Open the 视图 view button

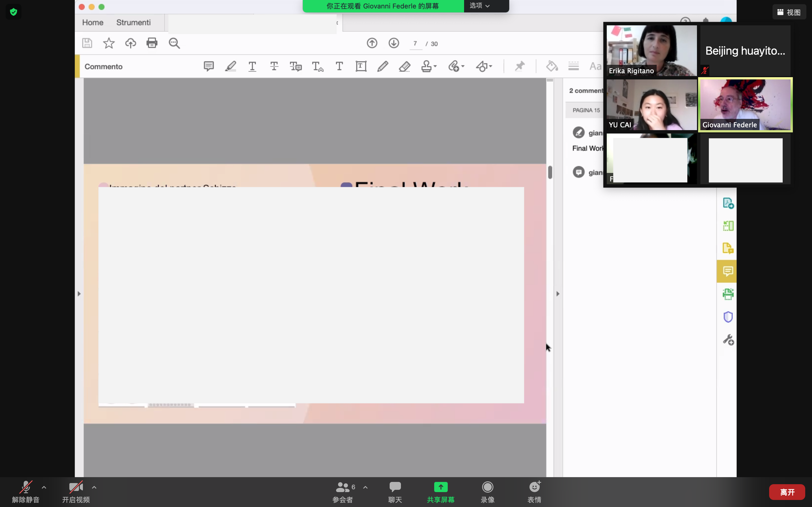(789, 12)
